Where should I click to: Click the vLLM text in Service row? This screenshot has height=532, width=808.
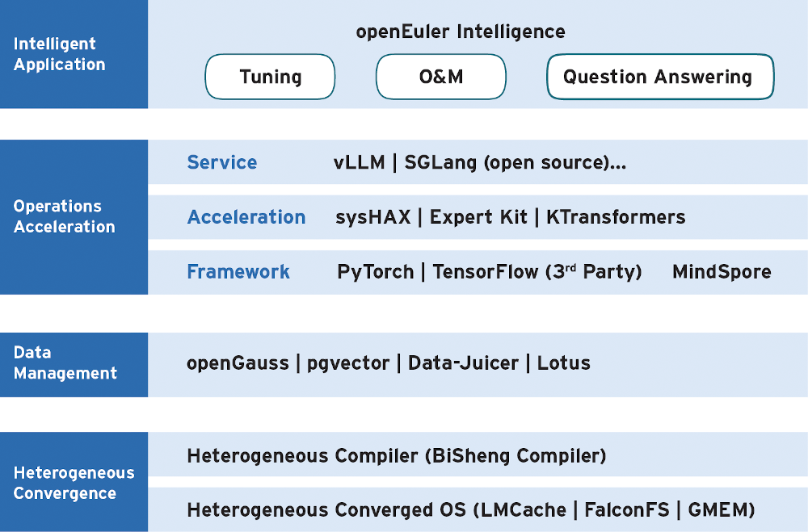[360, 162]
